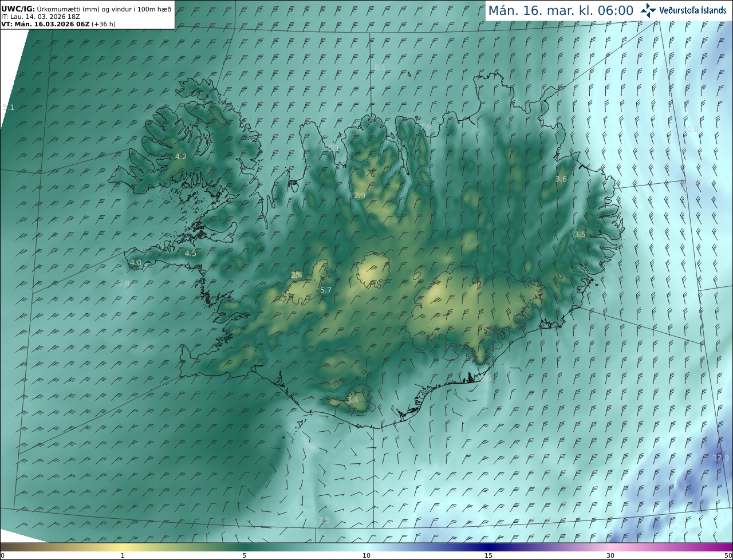Click the 3.6 value label

pos(561,179)
